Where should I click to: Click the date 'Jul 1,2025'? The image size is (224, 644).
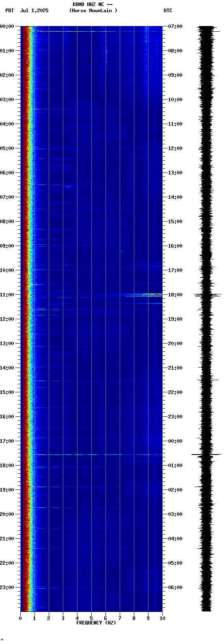coord(34,11)
